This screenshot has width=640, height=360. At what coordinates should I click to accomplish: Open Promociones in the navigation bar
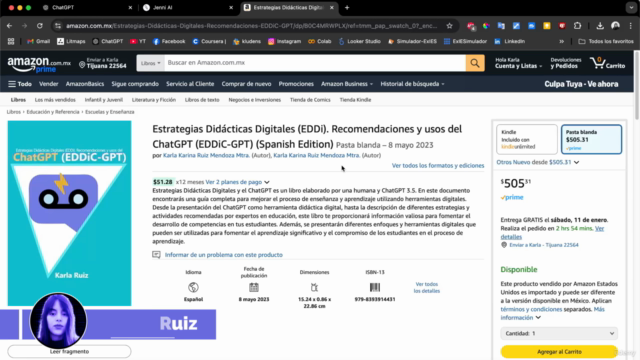point(296,84)
